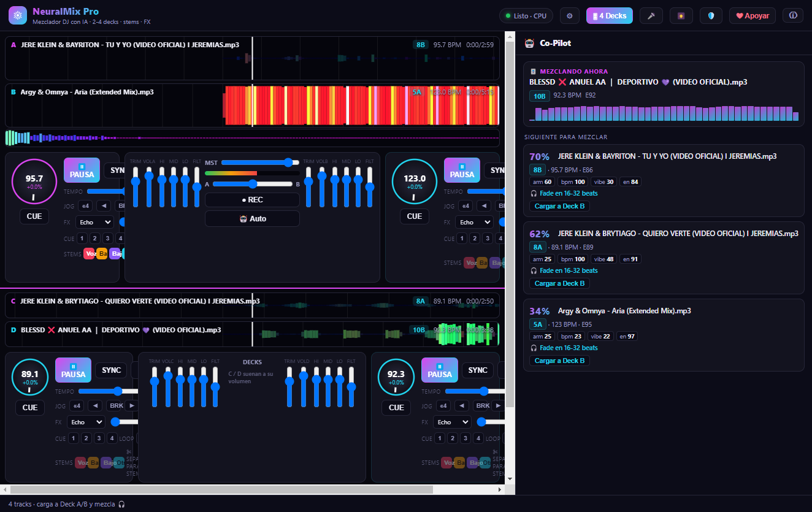The width and height of the screenshot is (812, 512).
Task: Click the Listo · CPU status indicator
Action: click(526, 16)
